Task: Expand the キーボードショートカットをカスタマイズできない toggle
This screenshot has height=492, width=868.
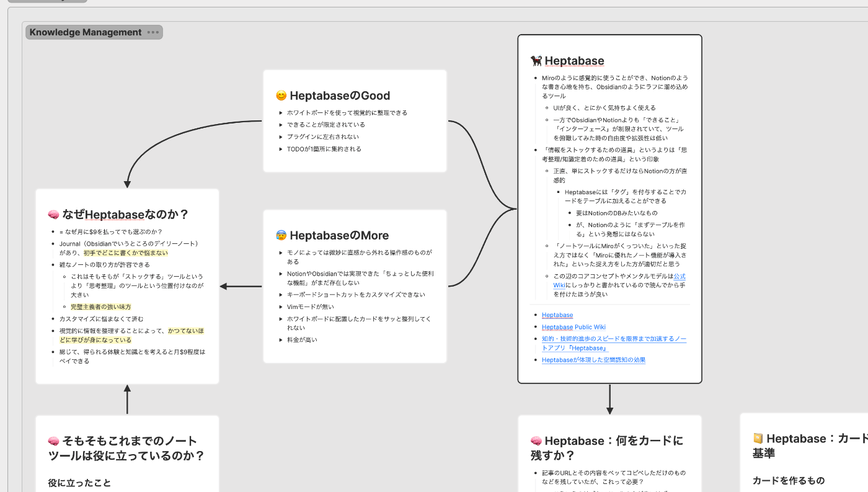Action: tap(281, 295)
